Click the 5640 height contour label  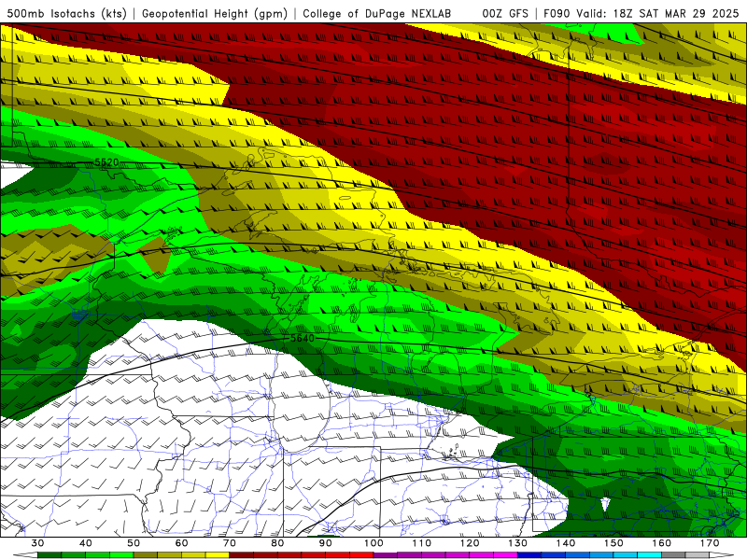coord(303,338)
